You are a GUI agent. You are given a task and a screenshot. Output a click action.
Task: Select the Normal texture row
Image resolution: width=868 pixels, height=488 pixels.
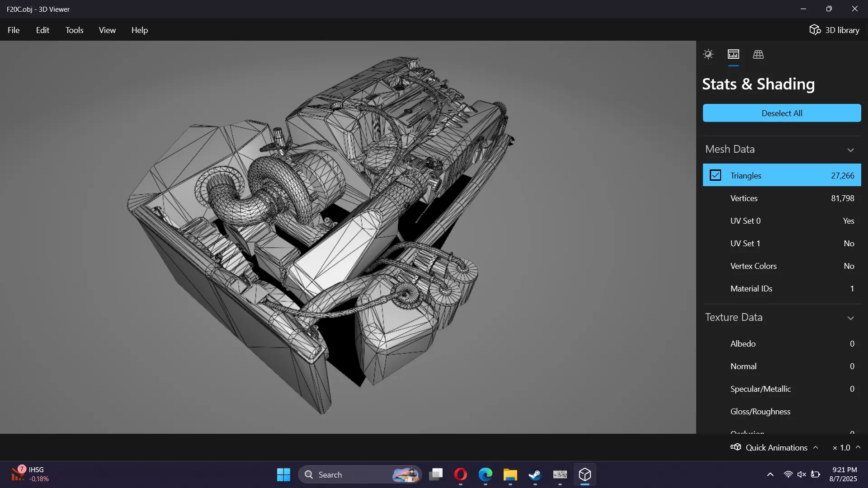click(782, 366)
